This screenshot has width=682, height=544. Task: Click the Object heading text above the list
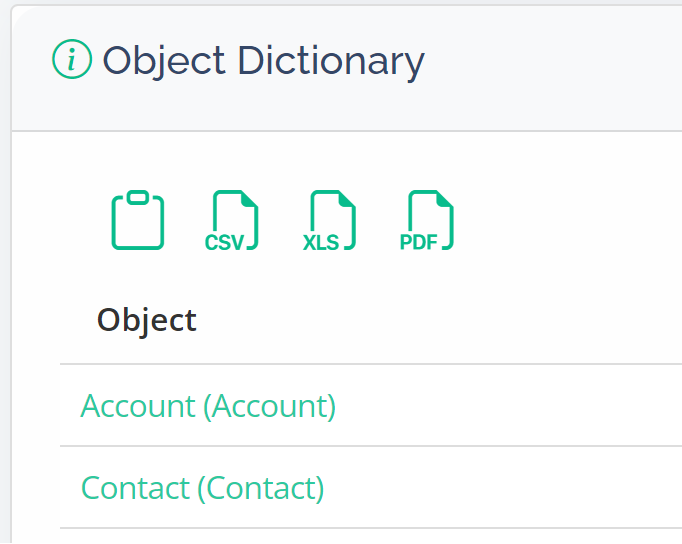[x=147, y=320]
